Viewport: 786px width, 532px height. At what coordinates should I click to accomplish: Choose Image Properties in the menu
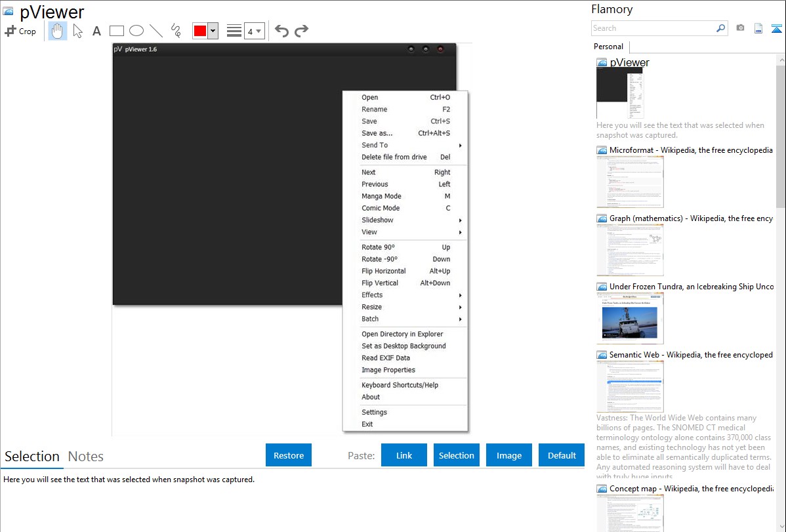(x=405, y=370)
